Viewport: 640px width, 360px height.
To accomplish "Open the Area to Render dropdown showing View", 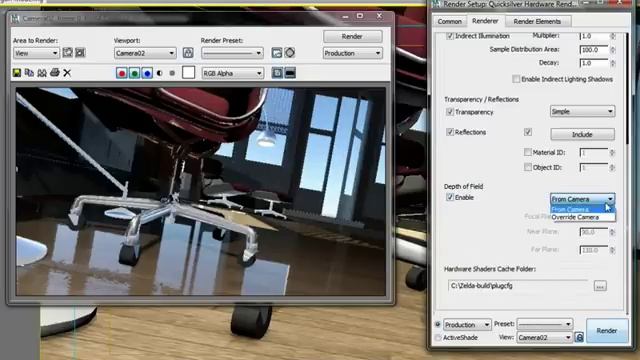I will tap(36, 53).
